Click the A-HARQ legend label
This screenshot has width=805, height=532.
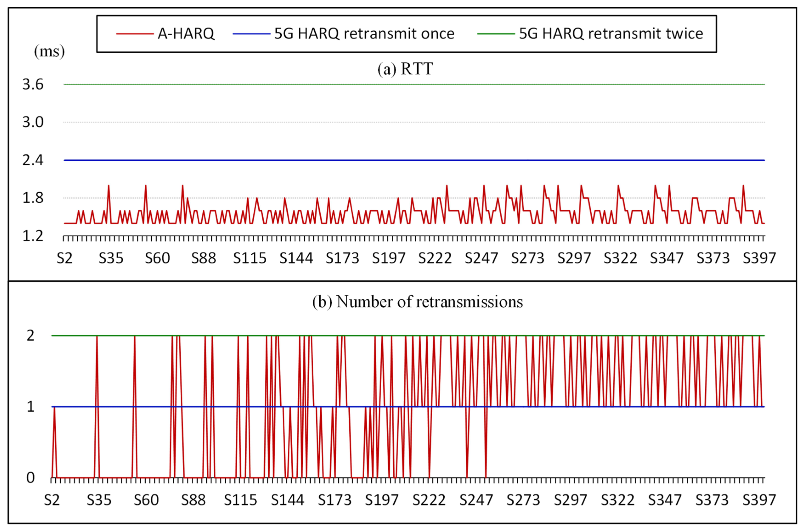pos(186,34)
